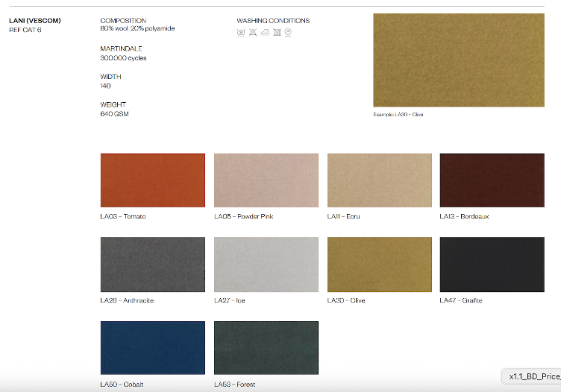Choose the Anthracite grey swatch

152,265
